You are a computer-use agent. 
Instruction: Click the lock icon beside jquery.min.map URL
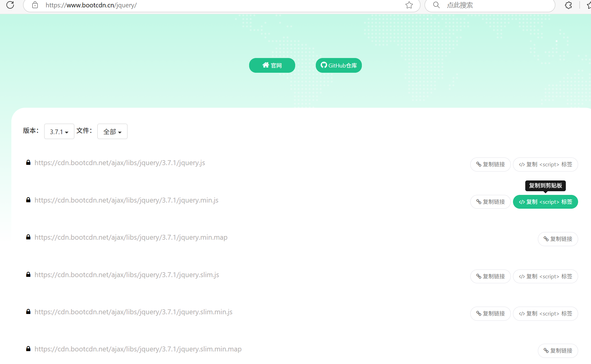[x=28, y=237]
